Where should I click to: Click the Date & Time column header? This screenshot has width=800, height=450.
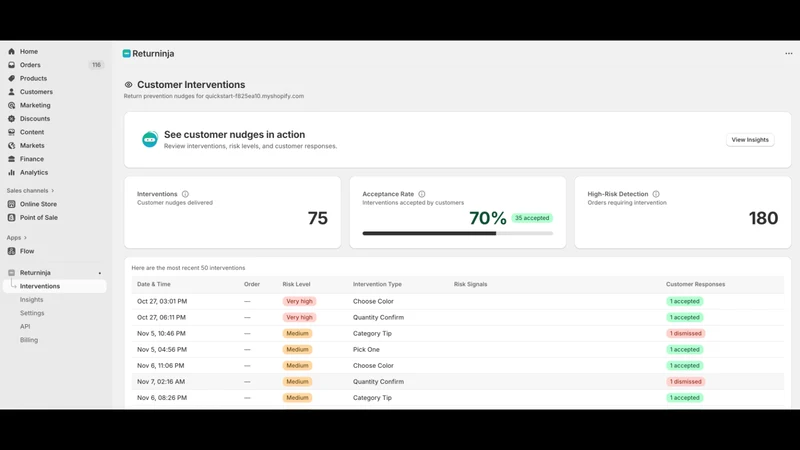pyautogui.click(x=154, y=284)
